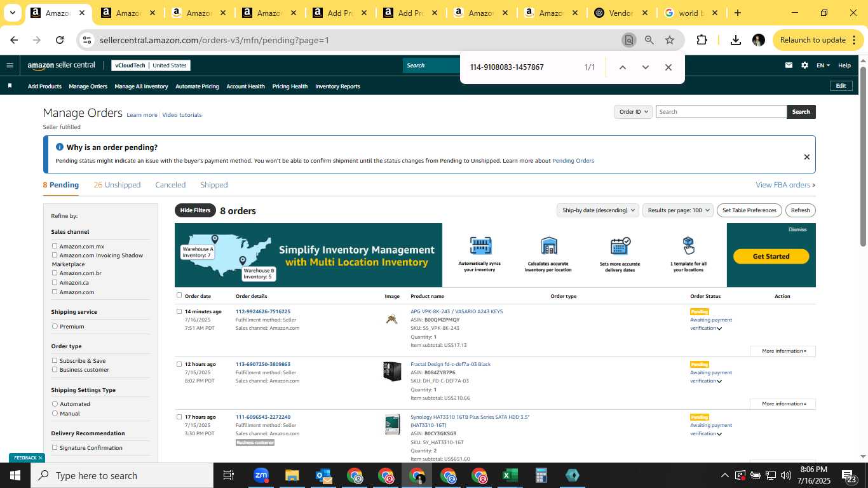Select Manual shipping settings type

(55, 413)
